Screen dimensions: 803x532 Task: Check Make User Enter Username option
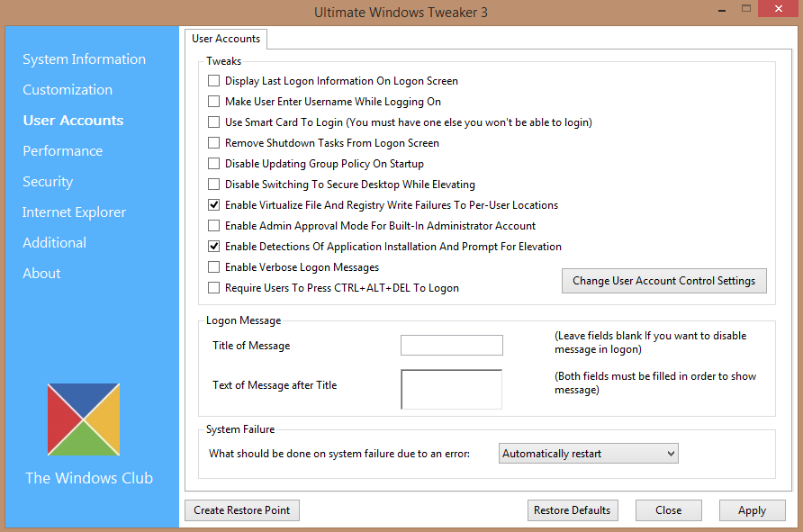(213, 102)
